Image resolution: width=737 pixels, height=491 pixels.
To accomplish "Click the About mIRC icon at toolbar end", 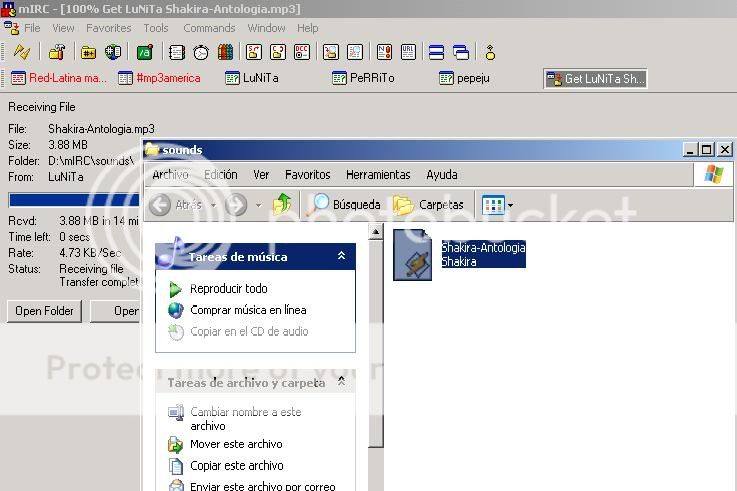I will (x=490, y=52).
